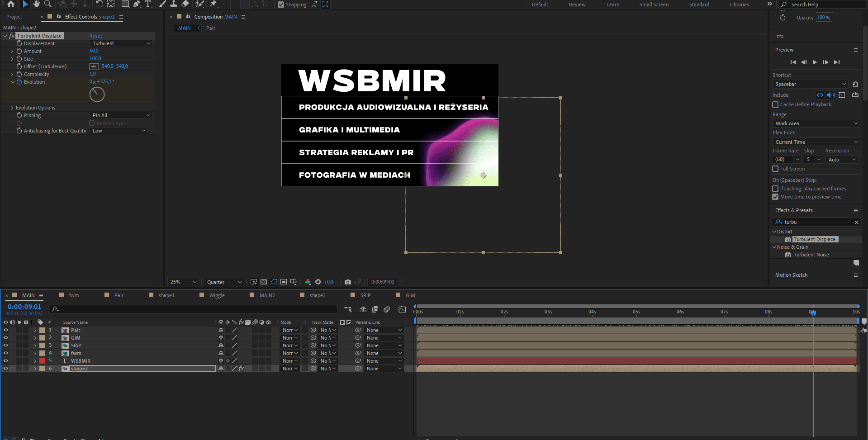Toggle audio include speaker in Preview panel

[x=831, y=95]
